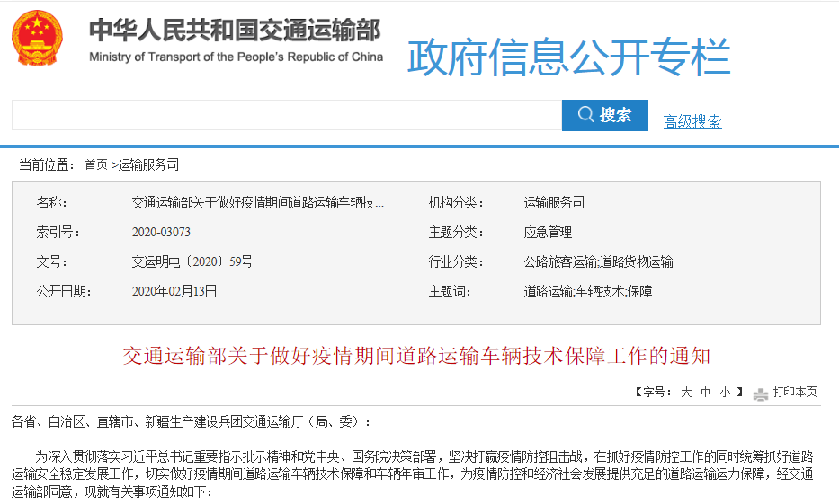Click the printer icon beside 打印本页
The image size is (839, 504).
point(761,393)
